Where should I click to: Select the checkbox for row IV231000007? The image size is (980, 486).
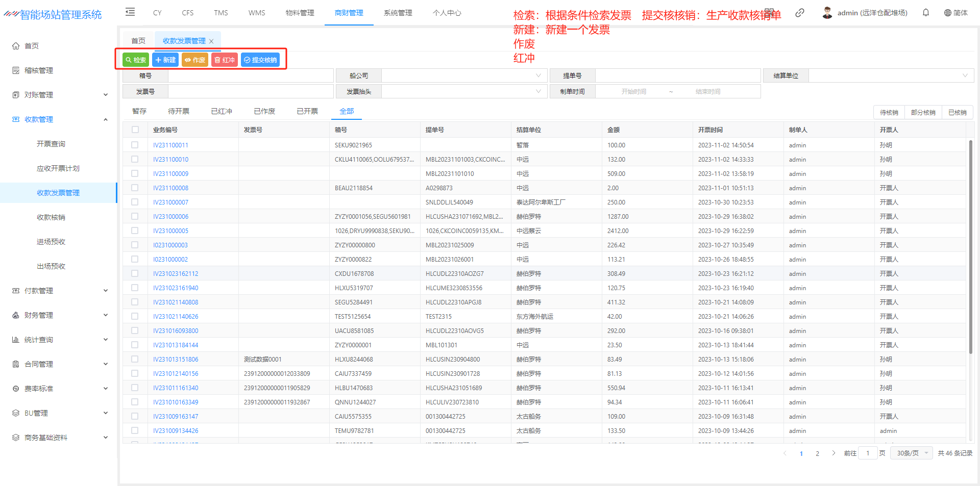click(135, 202)
